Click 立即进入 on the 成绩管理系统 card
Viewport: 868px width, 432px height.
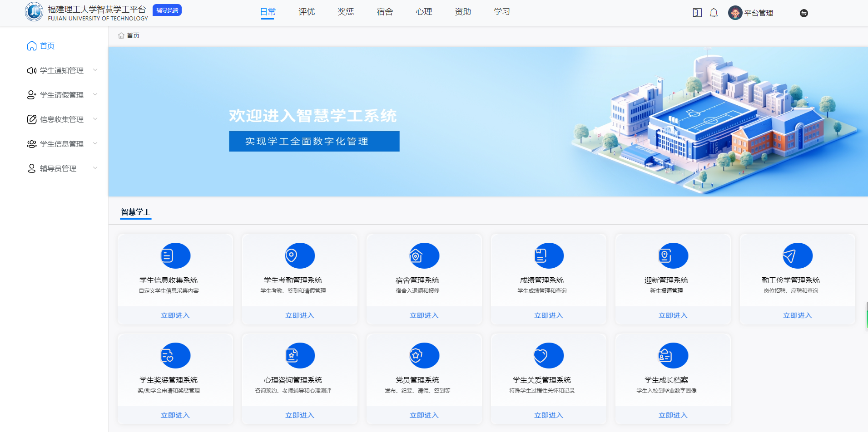pyautogui.click(x=548, y=315)
